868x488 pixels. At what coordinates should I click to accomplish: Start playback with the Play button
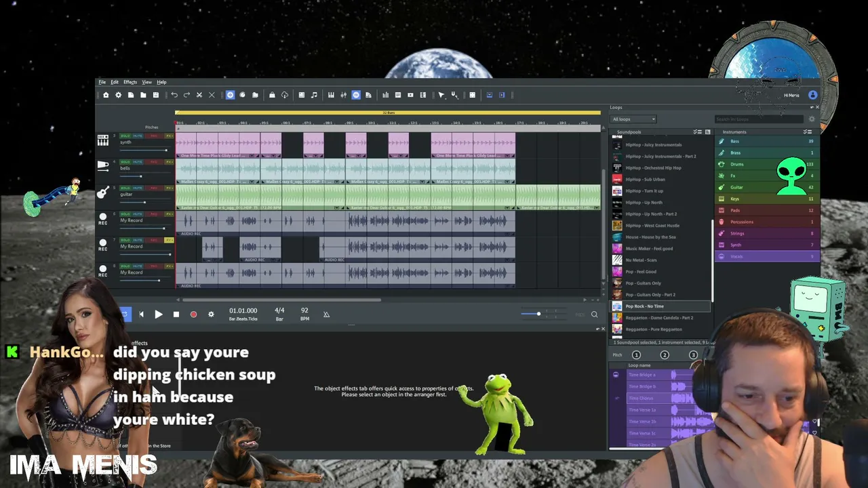[x=159, y=314]
